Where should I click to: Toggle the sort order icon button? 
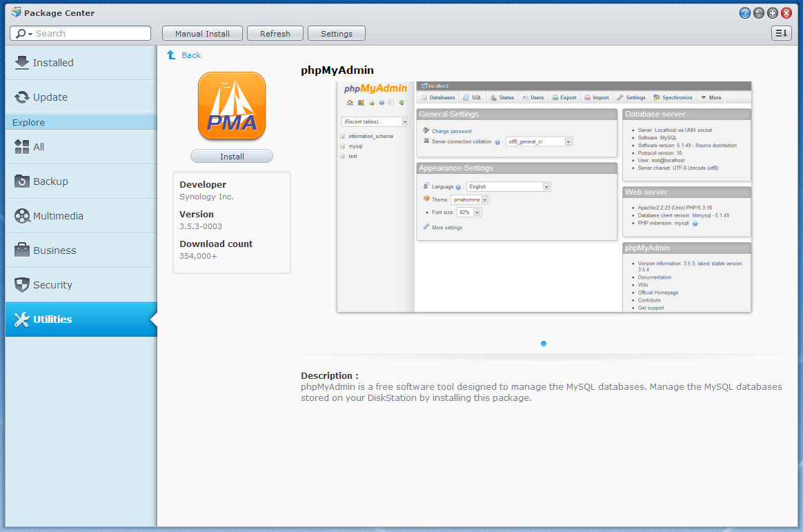[781, 33]
